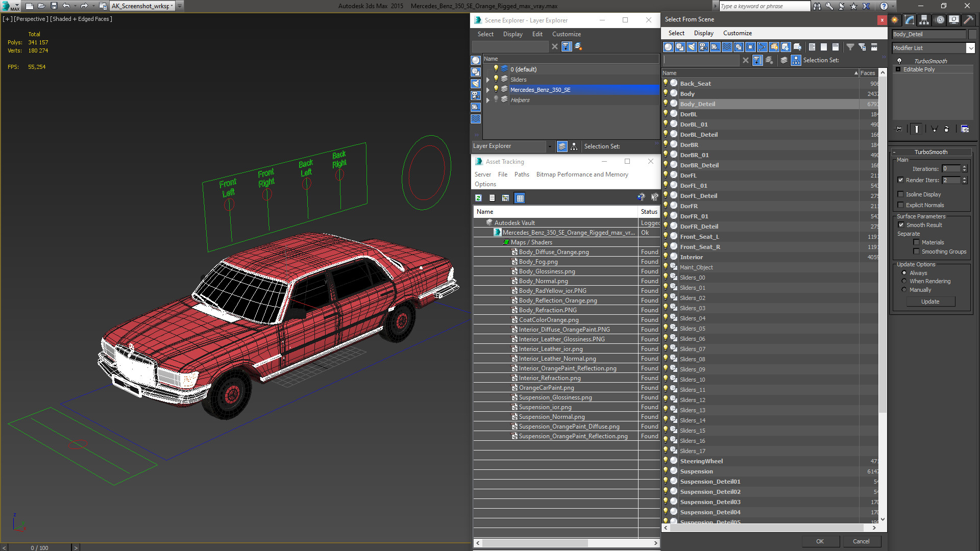The width and height of the screenshot is (980, 551).
Task: Open the Motion command panel tab
Action: (x=940, y=20)
